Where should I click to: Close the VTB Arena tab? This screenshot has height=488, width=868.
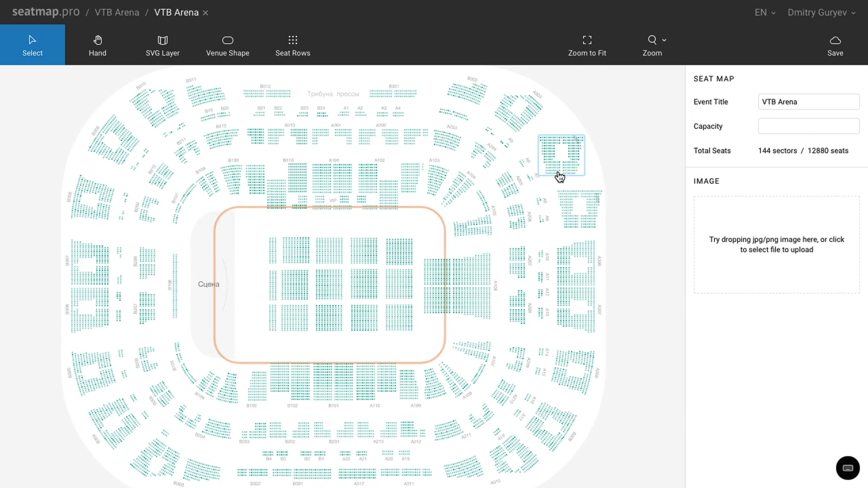[206, 13]
